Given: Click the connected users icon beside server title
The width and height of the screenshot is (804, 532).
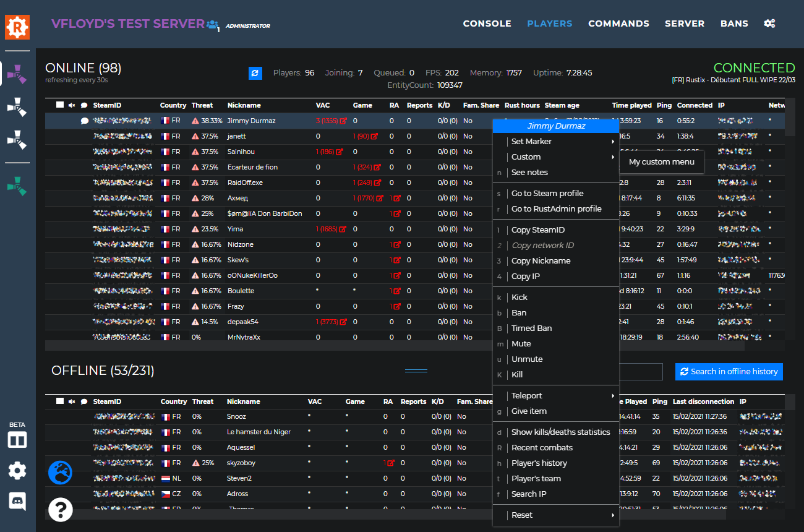Looking at the screenshot, I should click(x=213, y=25).
